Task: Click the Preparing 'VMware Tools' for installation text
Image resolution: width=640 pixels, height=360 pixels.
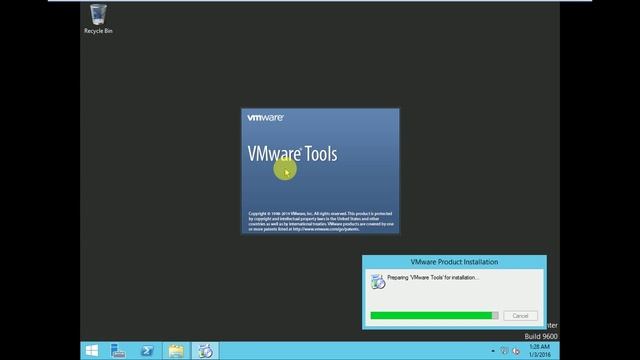Action: point(433,278)
